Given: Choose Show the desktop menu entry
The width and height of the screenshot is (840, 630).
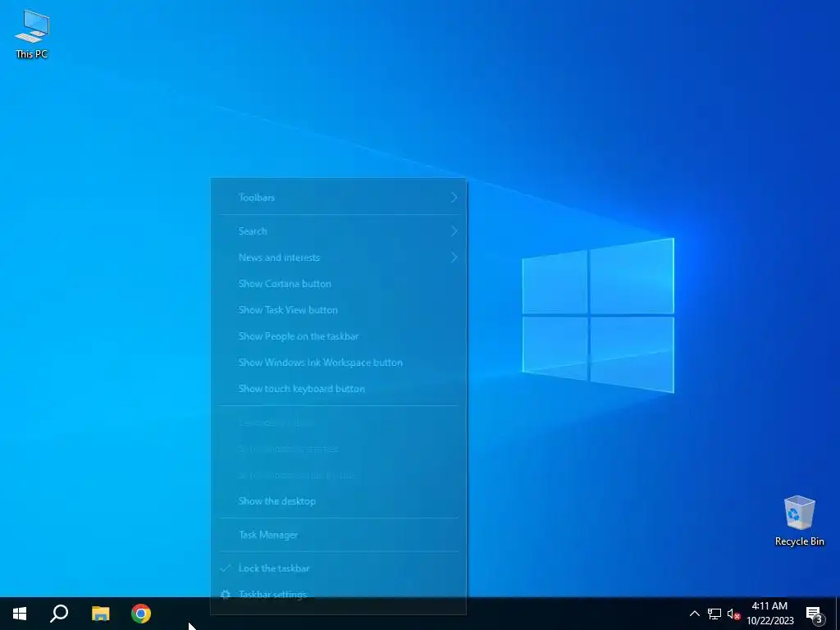Looking at the screenshot, I should pyautogui.click(x=339, y=501).
